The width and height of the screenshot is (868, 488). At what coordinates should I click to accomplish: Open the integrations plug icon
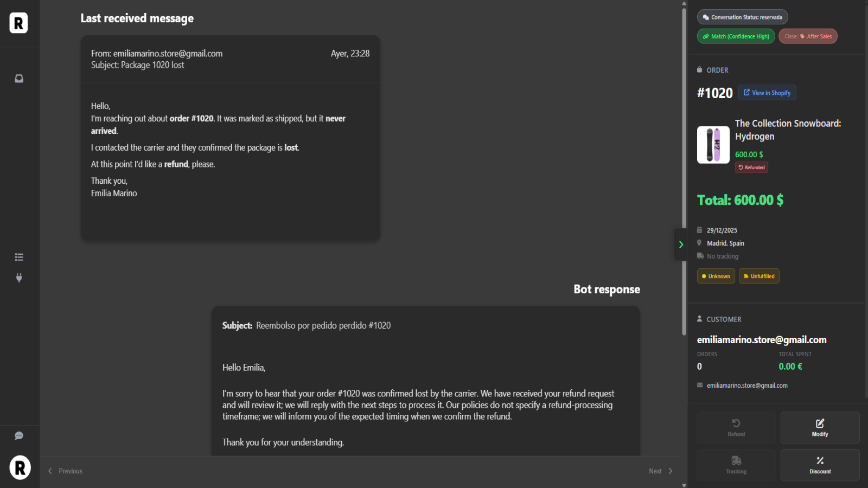click(19, 278)
